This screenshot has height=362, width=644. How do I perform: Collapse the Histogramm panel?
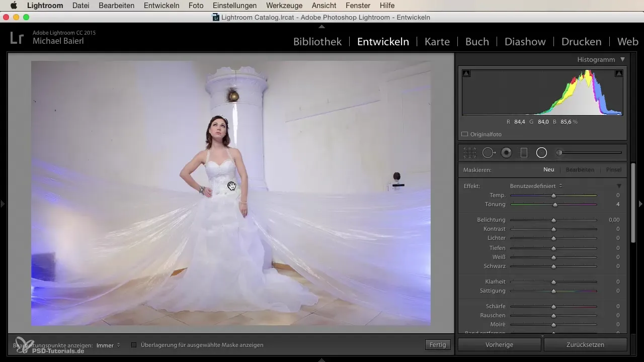(622, 59)
